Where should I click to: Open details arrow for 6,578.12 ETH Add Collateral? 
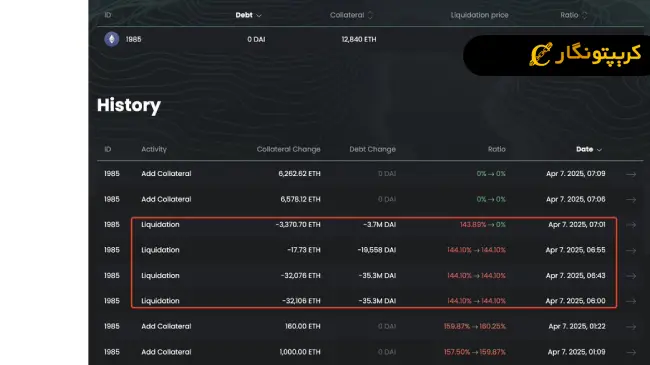[631, 200]
